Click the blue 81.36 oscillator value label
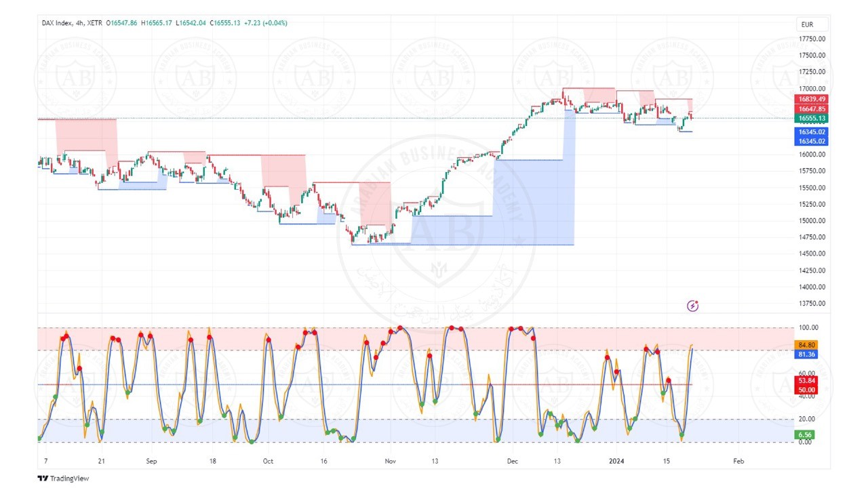The image size is (868, 488). coord(807,354)
